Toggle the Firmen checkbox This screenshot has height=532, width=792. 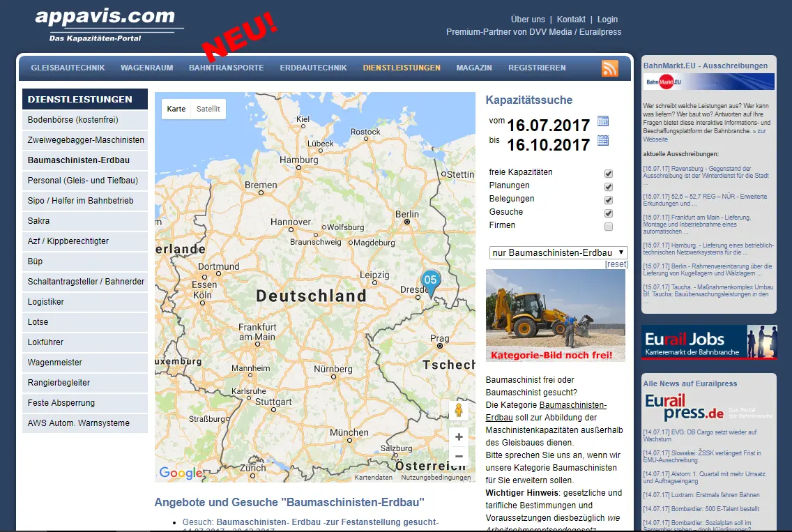point(609,227)
